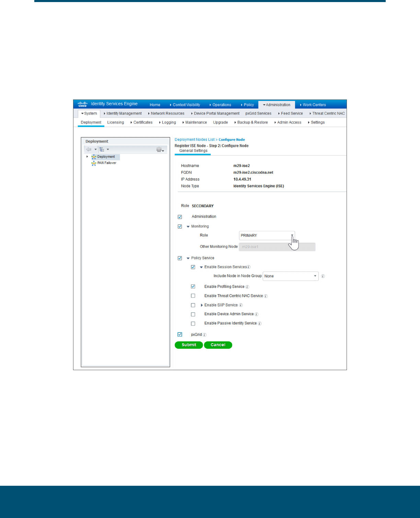Uncheck the Administration checkbox
The height and width of the screenshot is (518, 420).
pyautogui.click(x=180, y=217)
